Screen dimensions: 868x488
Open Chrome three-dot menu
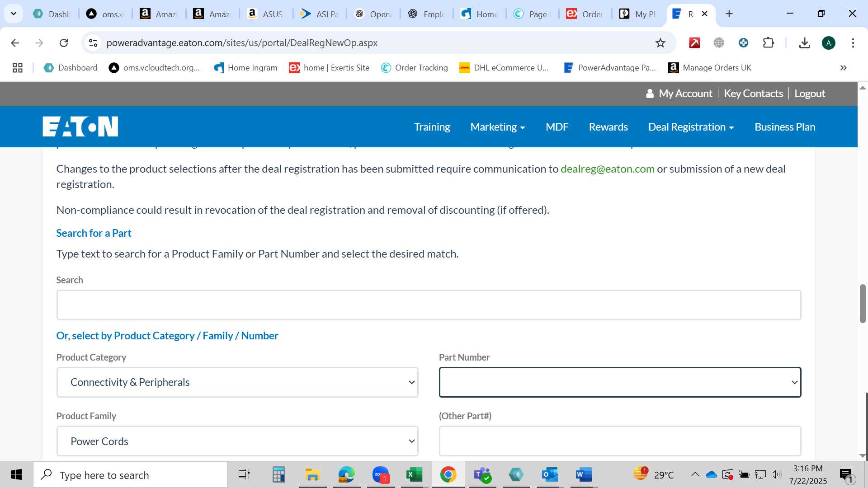(x=853, y=43)
